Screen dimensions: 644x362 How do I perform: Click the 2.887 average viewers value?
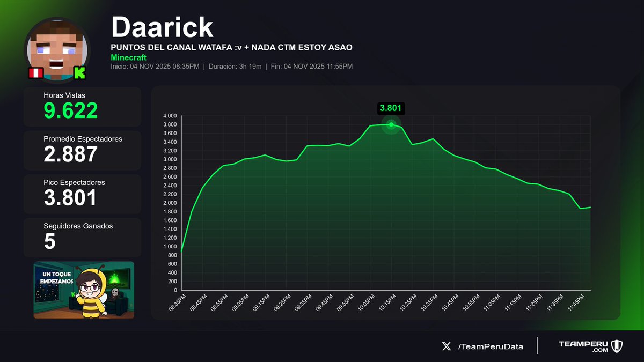[x=70, y=154]
